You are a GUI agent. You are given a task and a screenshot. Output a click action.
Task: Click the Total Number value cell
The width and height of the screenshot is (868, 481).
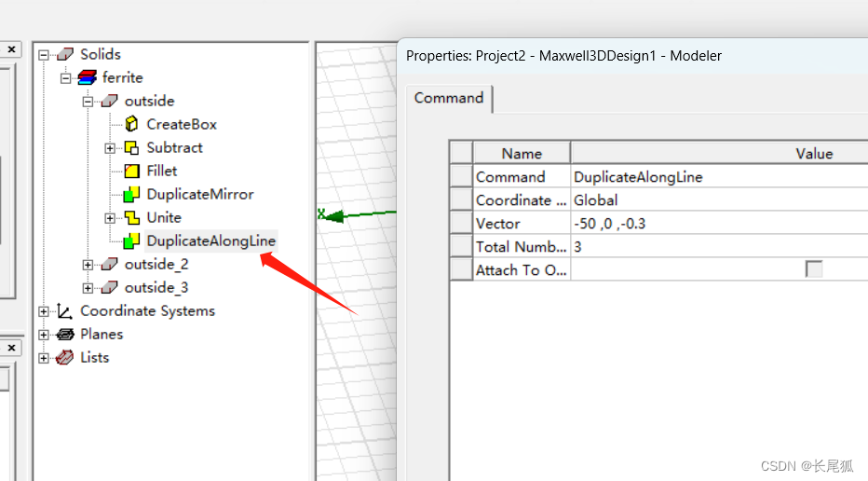pos(717,247)
